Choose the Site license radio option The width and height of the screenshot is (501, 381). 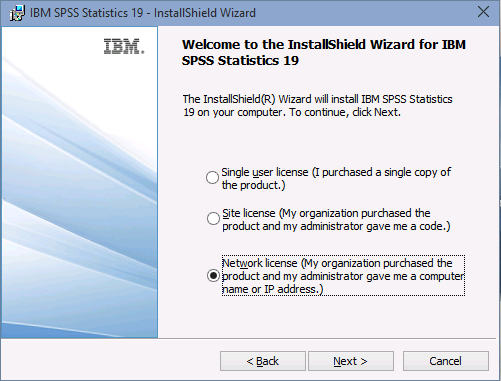tap(213, 219)
